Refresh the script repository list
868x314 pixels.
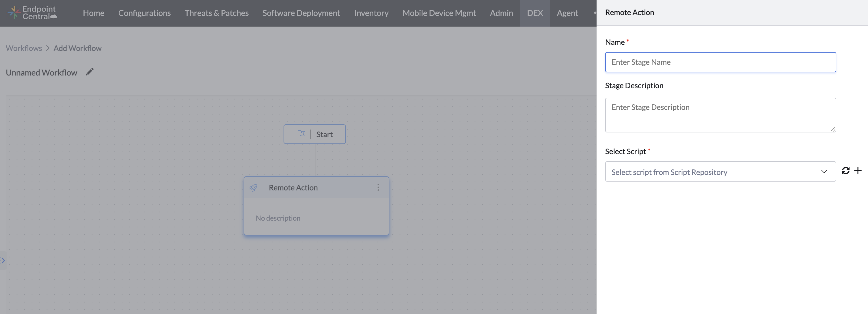[x=846, y=171]
